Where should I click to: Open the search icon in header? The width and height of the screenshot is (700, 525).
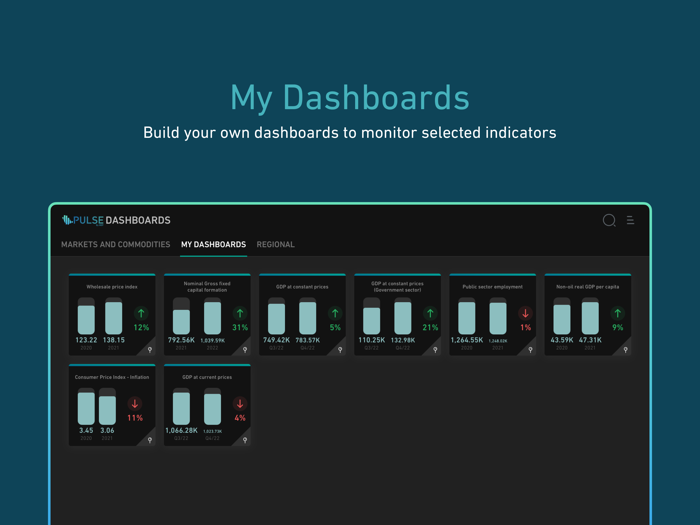click(609, 221)
